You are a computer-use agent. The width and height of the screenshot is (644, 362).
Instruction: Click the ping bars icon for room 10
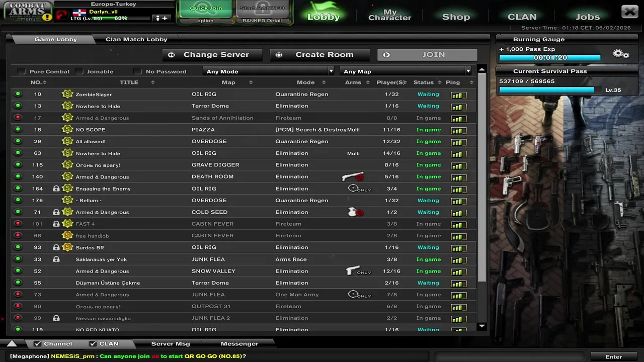[x=458, y=95]
